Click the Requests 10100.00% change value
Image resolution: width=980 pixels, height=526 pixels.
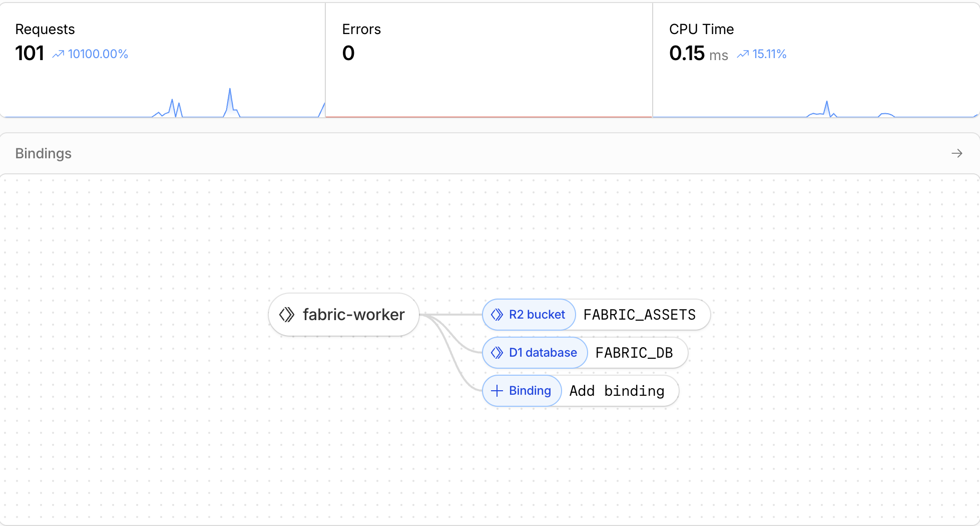tap(98, 54)
